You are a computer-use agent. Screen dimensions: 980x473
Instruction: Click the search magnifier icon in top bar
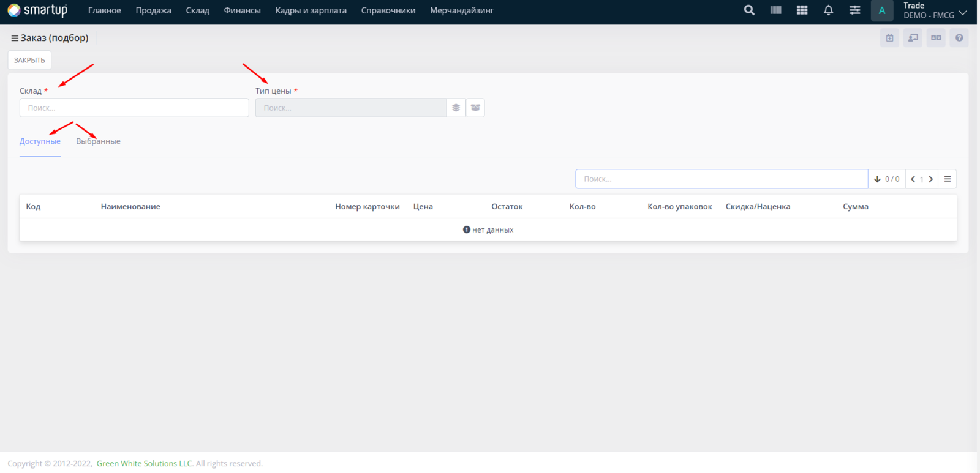click(749, 10)
